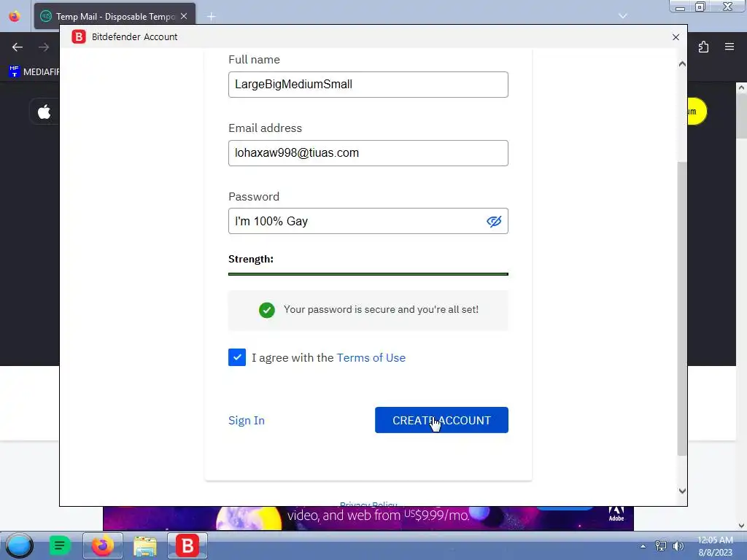Switch to Firefox from the taskbar
Screen dimensions: 747x560
(x=102, y=545)
